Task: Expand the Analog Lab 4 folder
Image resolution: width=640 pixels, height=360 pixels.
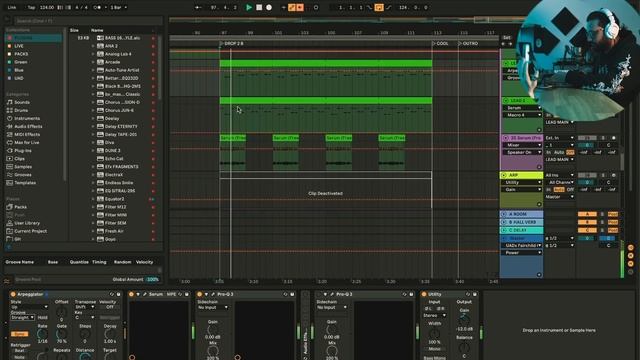Action: coord(93,54)
